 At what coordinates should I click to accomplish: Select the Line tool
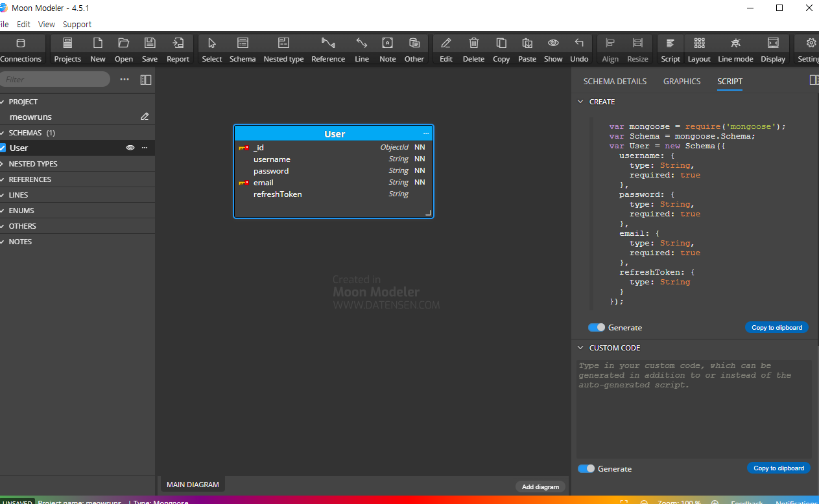point(362,50)
